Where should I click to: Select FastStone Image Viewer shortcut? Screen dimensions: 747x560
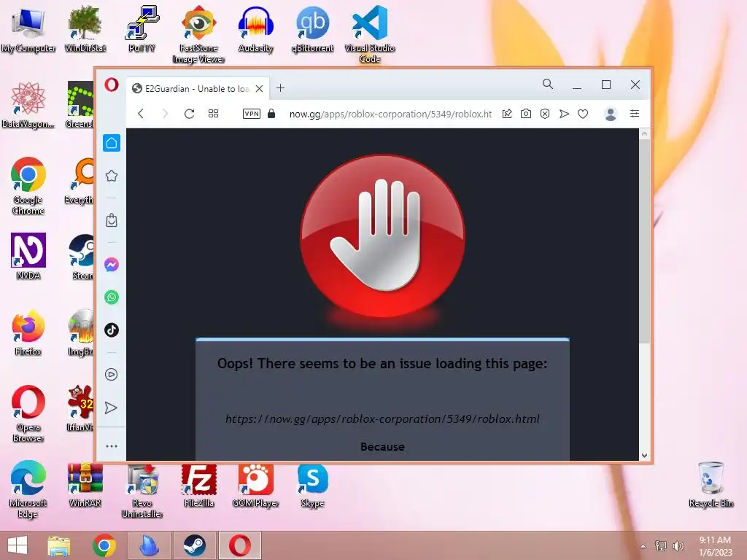coord(198,34)
